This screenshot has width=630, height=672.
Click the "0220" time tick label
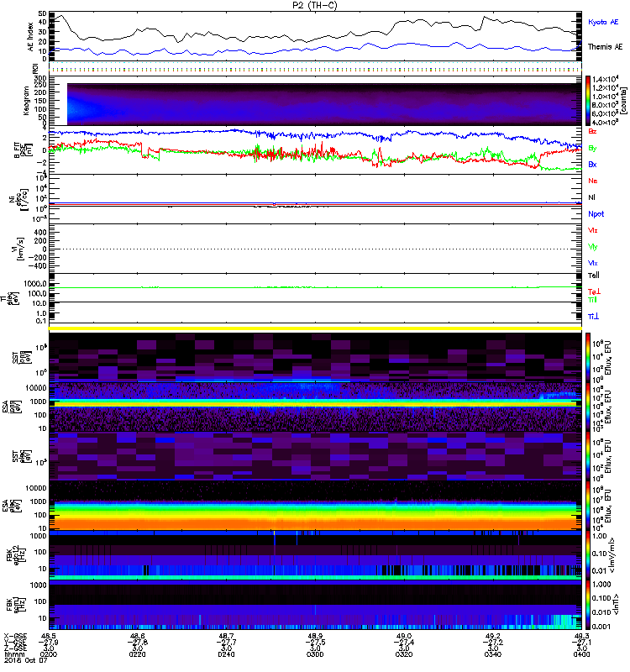tap(138, 654)
